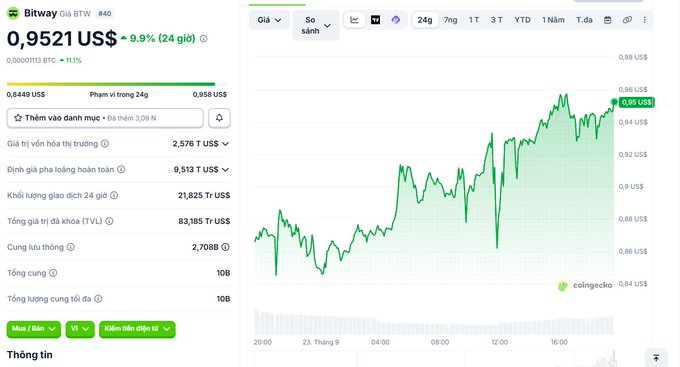680x367 pixels.
Task: Click the purple diamond chart icon
Action: [396, 20]
